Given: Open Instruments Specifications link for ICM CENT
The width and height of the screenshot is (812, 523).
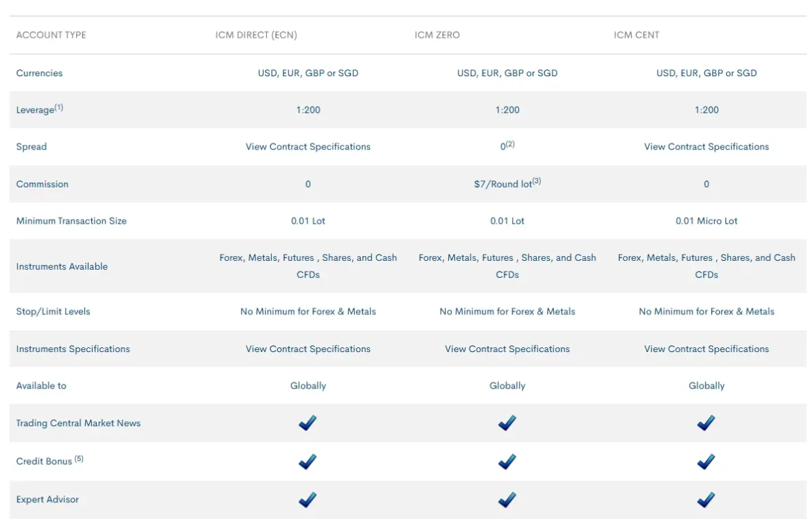Looking at the screenshot, I should coord(706,349).
